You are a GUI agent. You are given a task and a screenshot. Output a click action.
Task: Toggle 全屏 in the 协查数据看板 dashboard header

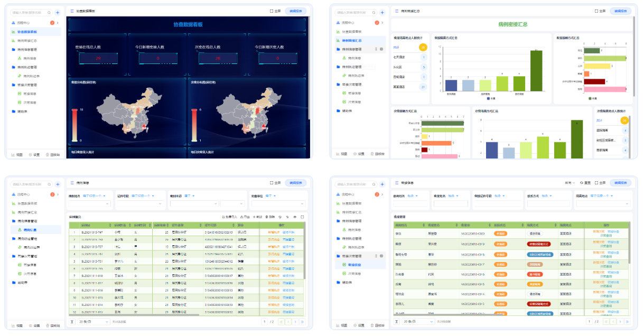tap(275, 11)
